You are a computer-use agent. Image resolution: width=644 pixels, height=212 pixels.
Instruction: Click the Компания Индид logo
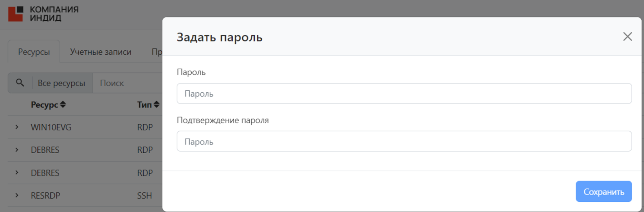pos(43,14)
